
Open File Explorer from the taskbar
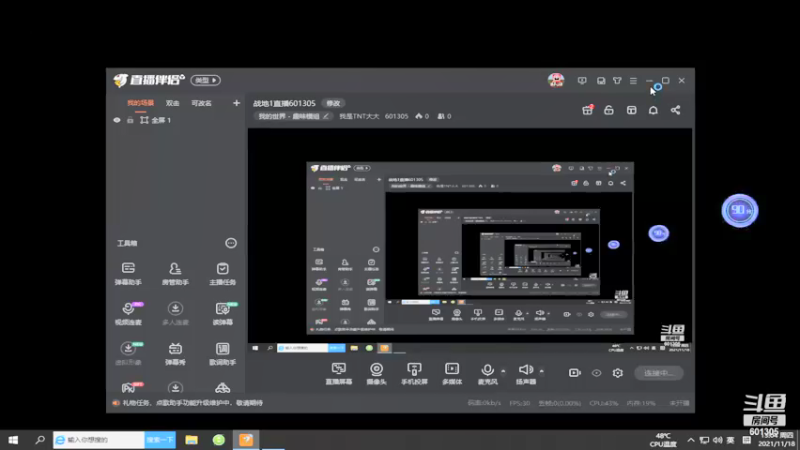(191, 440)
